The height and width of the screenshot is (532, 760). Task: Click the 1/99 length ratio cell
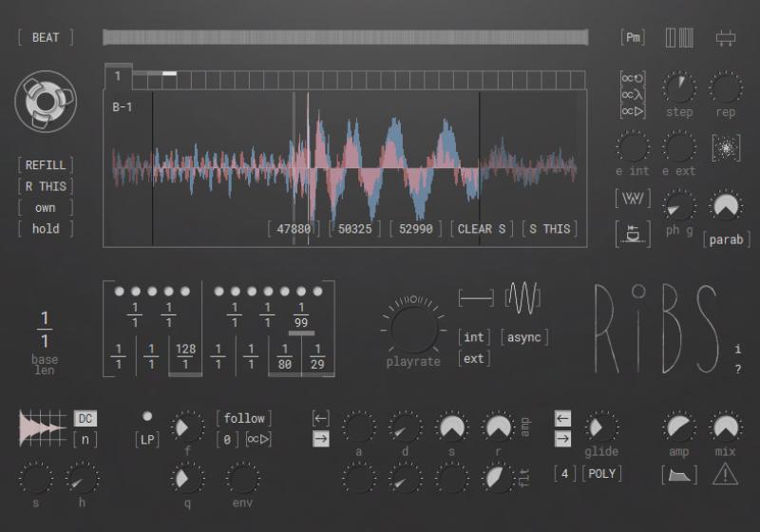pos(301,315)
